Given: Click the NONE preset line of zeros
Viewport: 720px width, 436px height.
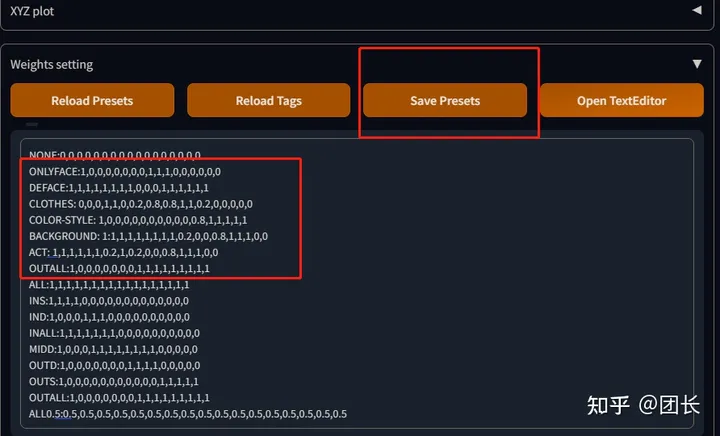Looking at the screenshot, I should (115, 155).
